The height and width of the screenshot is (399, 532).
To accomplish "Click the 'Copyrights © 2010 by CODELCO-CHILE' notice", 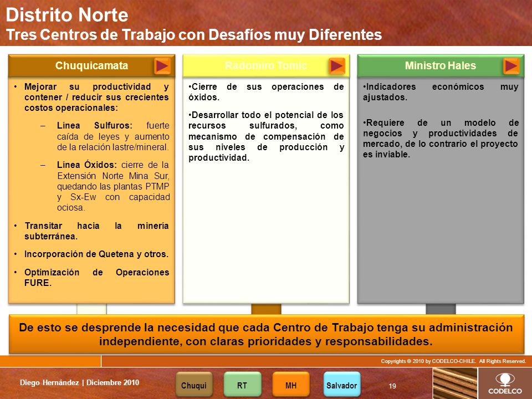I will coord(453,361).
